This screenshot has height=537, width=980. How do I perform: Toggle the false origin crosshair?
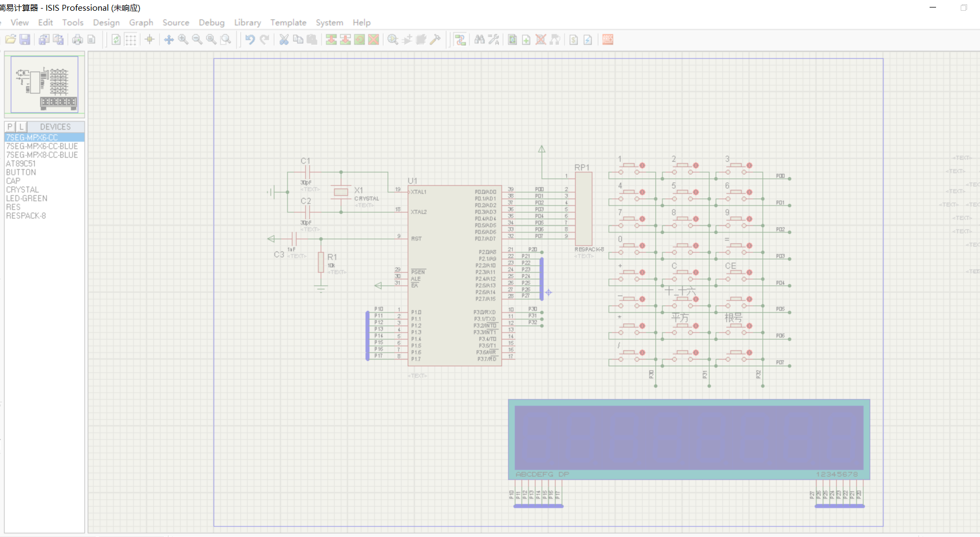(150, 40)
